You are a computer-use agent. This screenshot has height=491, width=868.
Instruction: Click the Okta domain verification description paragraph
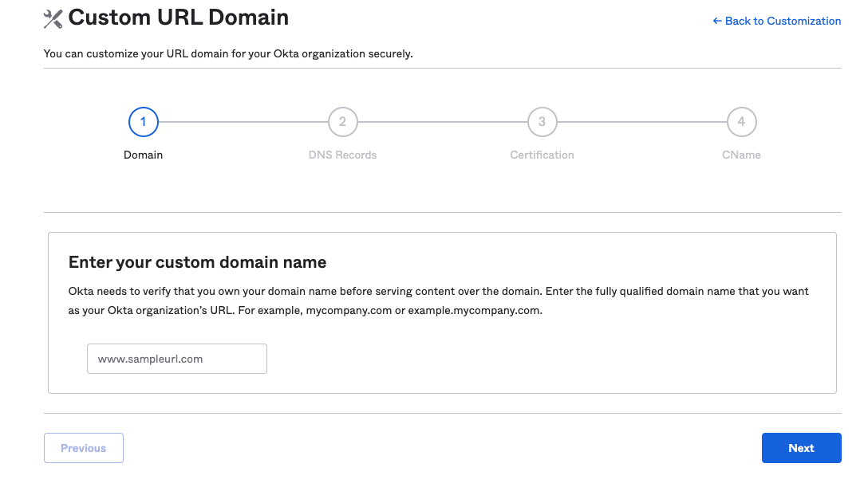439,300
